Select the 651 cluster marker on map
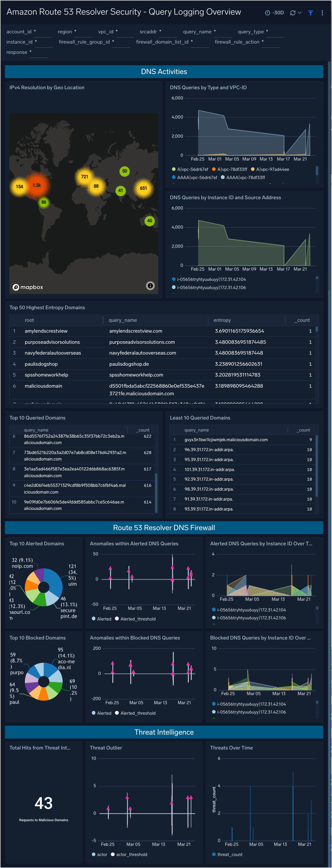332x868 pixels. (x=143, y=188)
